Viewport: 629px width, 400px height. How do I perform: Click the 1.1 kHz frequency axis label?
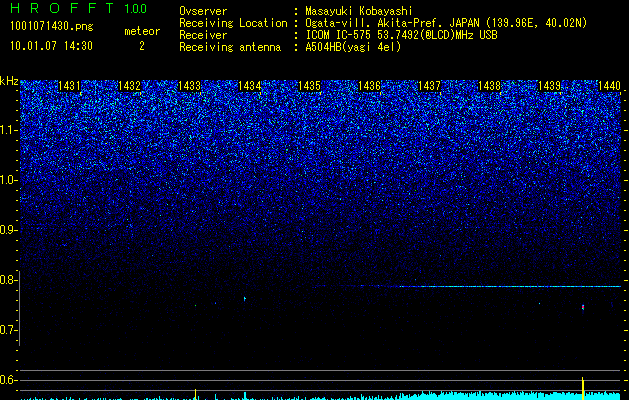7,130
